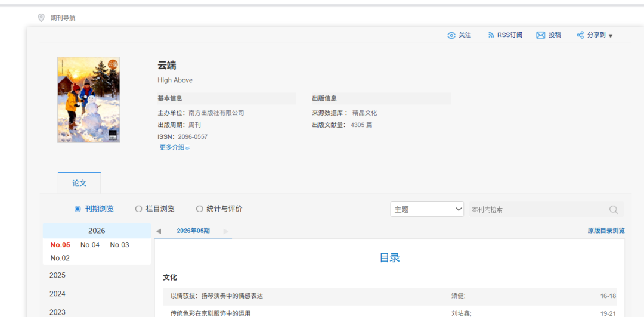This screenshot has width=644, height=317.
Task: Click the eye icon for 关注
Action: tap(451, 35)
